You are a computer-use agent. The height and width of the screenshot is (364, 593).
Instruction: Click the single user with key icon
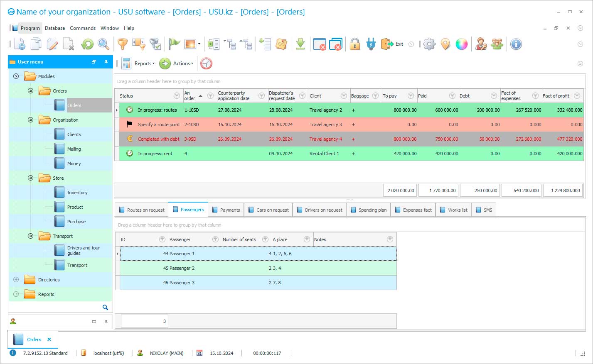tap(481, 44)
